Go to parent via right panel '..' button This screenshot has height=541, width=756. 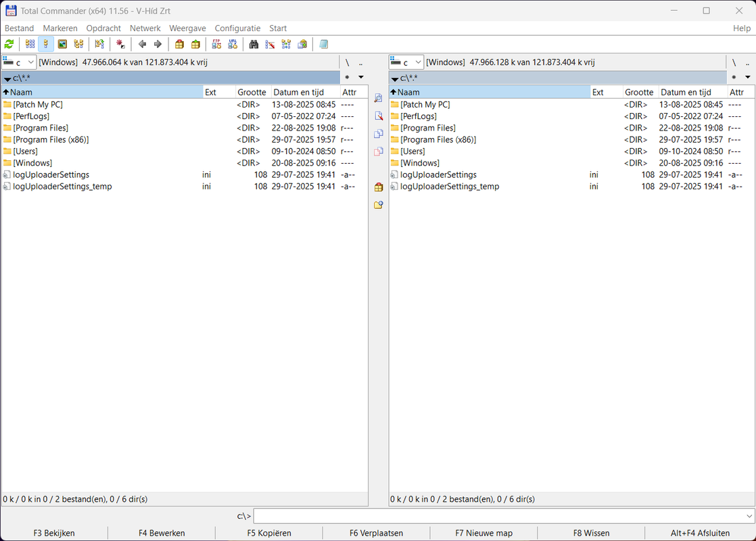pos(748,63)
